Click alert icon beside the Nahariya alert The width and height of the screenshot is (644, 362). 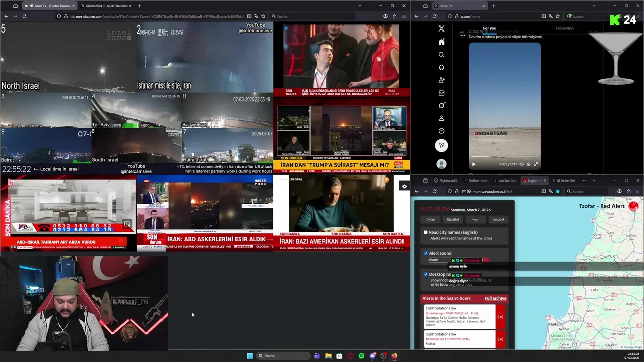500,317
